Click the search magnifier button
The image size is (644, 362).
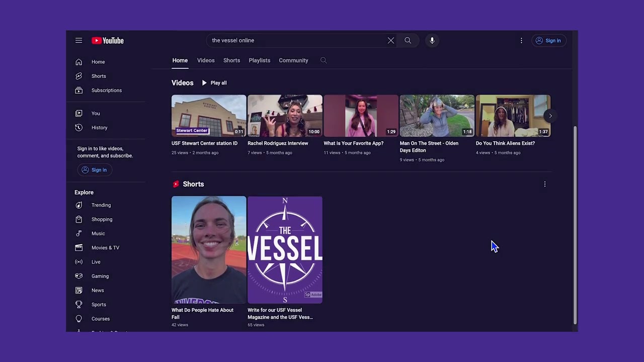[408, 40]
